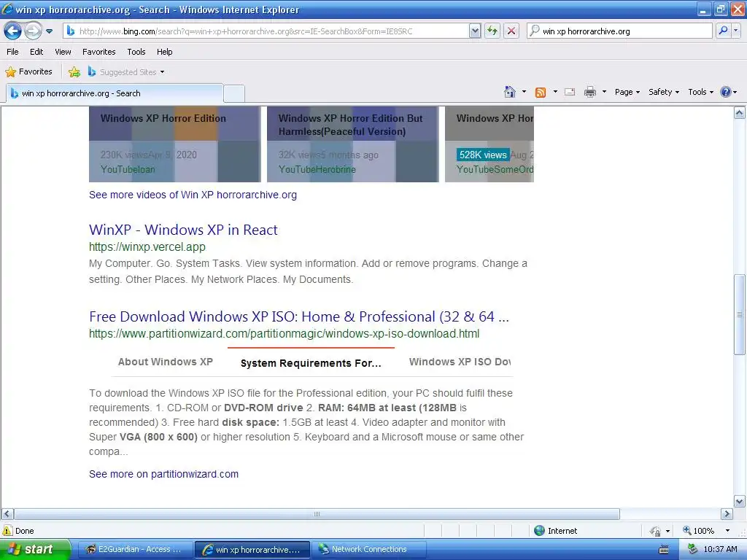
Task: Click the Back navigation button
Action: tap(13, 31)
